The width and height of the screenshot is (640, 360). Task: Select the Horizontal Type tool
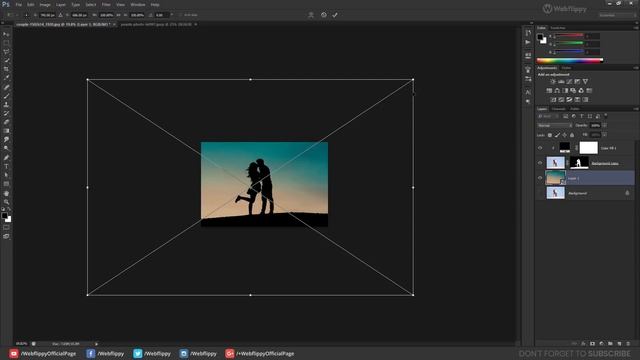coord(6,167)
